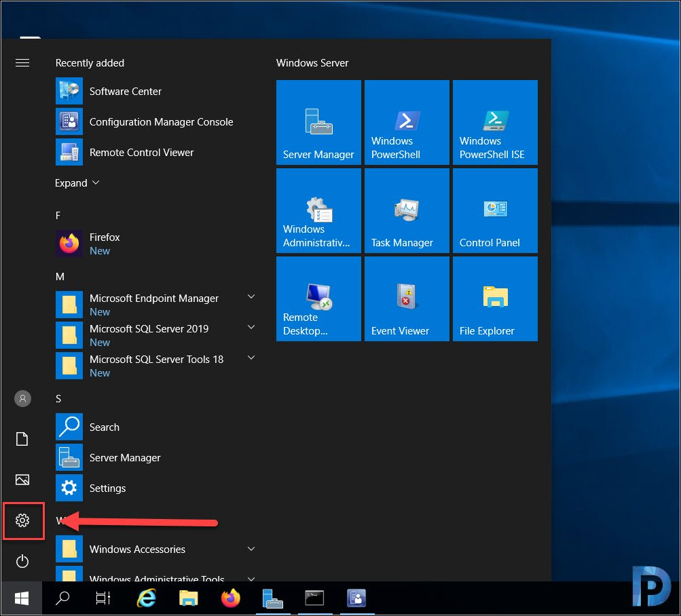The height and width of the screenshot is (616, 681).
Task: Open the Power options button
Action: point(22,561)
